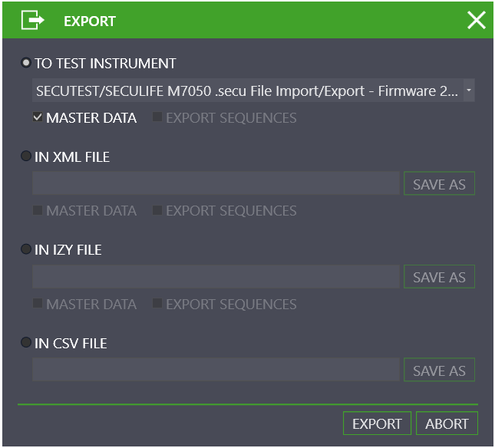Viewport: 495px width, 448px height.
Task: Click the Export button
Action: (x=377, y=423)
